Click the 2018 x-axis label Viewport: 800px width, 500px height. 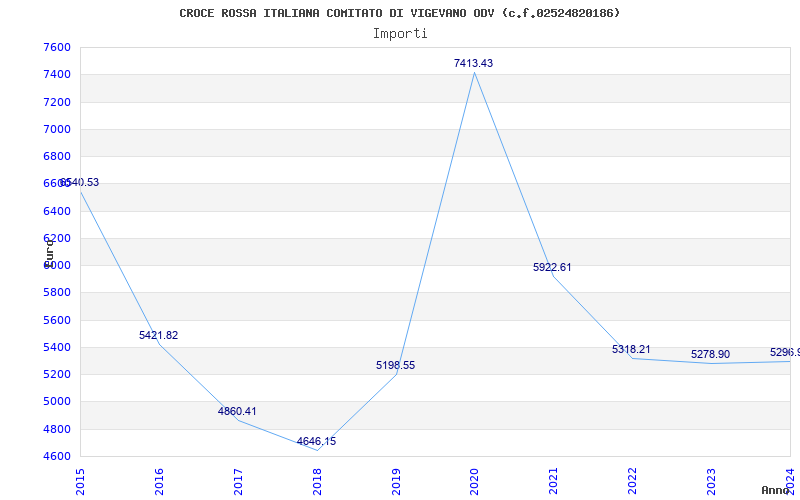click(x=317, y=481)
